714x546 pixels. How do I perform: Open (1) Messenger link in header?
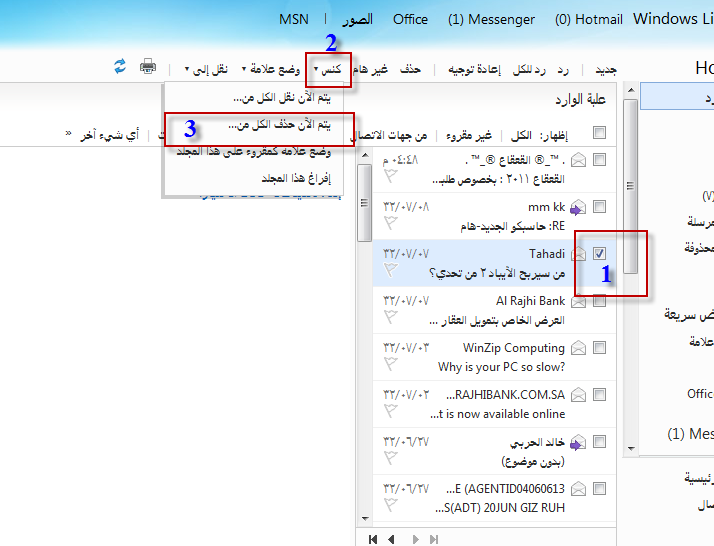click(x=491, y=20)
